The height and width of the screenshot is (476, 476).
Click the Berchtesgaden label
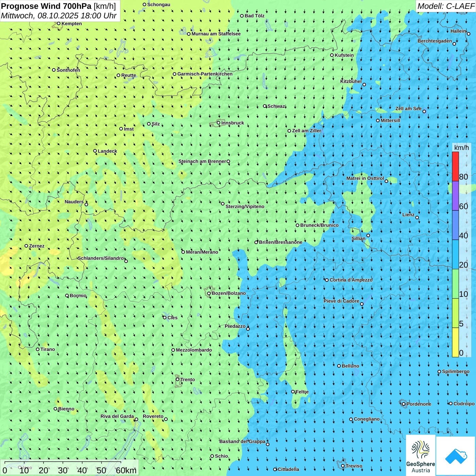point(435,41)
